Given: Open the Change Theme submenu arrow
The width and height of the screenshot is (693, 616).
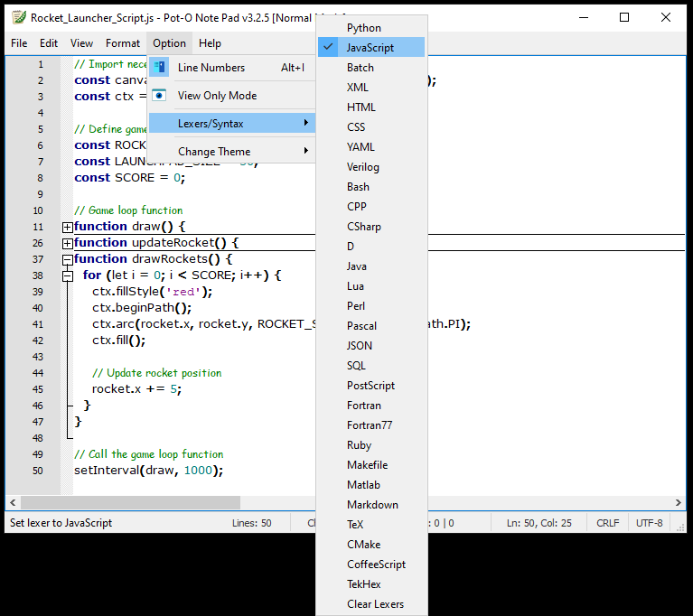Looking at the screenshot, I should pos(305,151).
